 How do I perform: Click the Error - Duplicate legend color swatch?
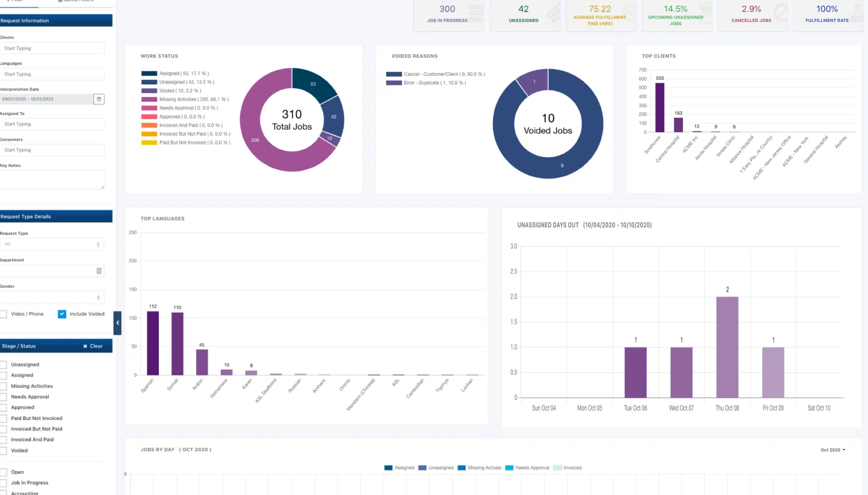point(394,83)
